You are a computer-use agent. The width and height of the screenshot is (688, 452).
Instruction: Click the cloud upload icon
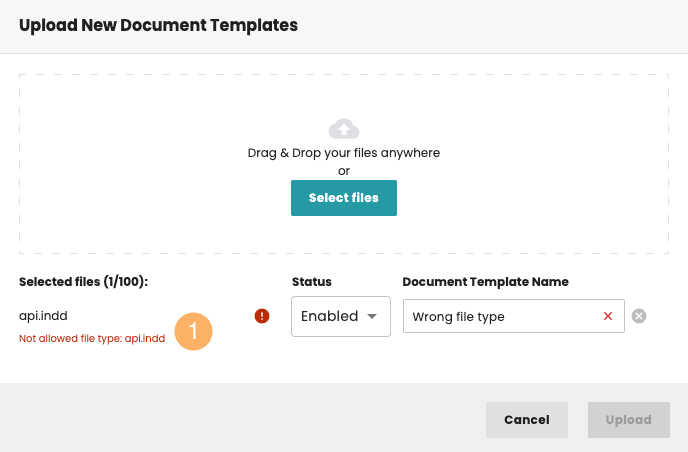(x=344, y=128)
